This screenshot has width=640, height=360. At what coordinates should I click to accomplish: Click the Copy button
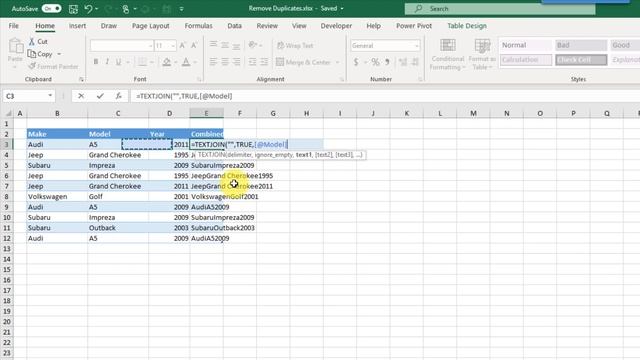pyautogui.click(x=40, y=54)
